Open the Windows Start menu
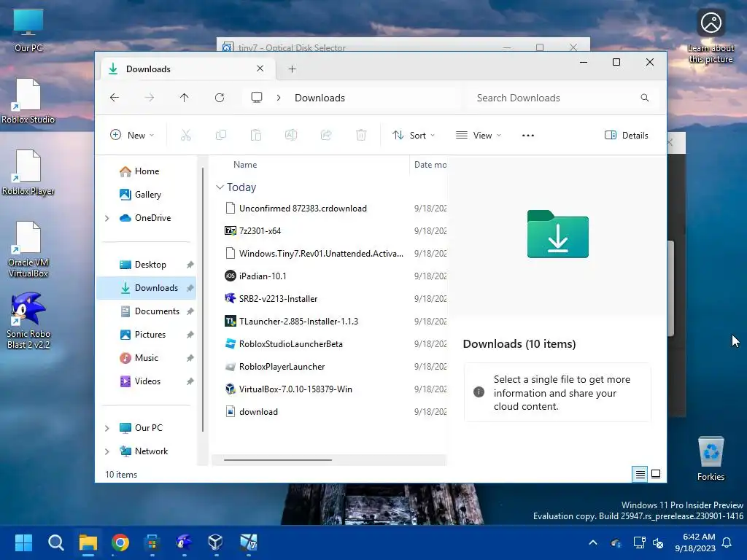747x560 pixels. [23, 542]
